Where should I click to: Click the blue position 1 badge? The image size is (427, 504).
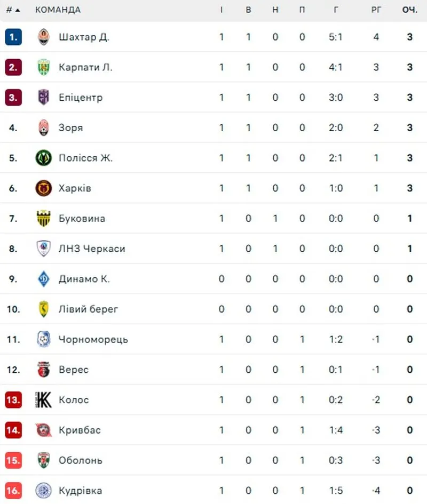13,37
